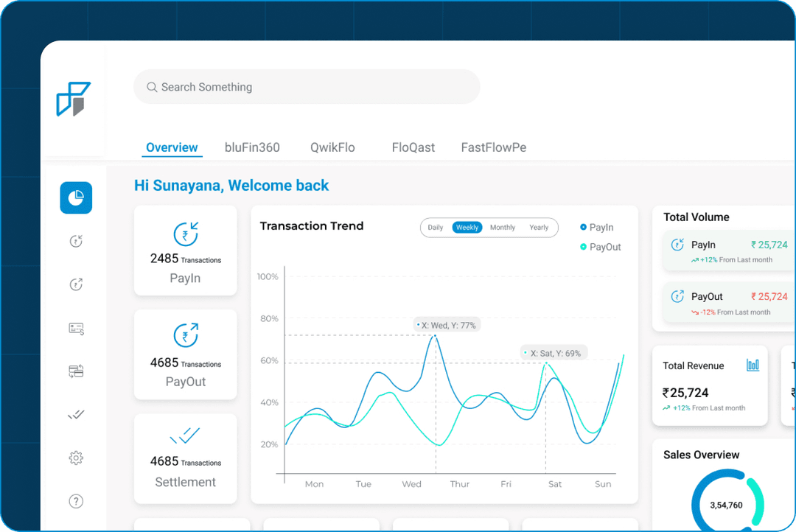Click upward trend arrow under PayIn volume
Screen dimensions: 796x532
[x=695, y=260]
